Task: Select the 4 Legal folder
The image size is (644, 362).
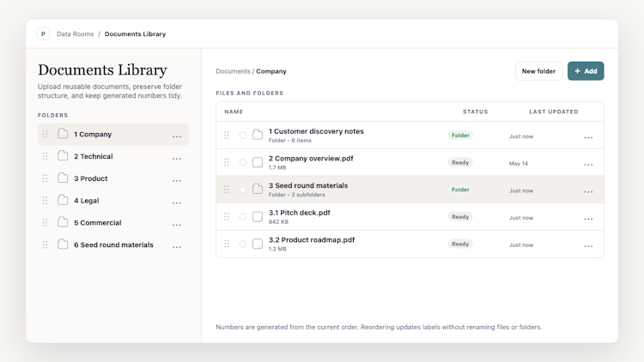Action: tap(113, 201)
